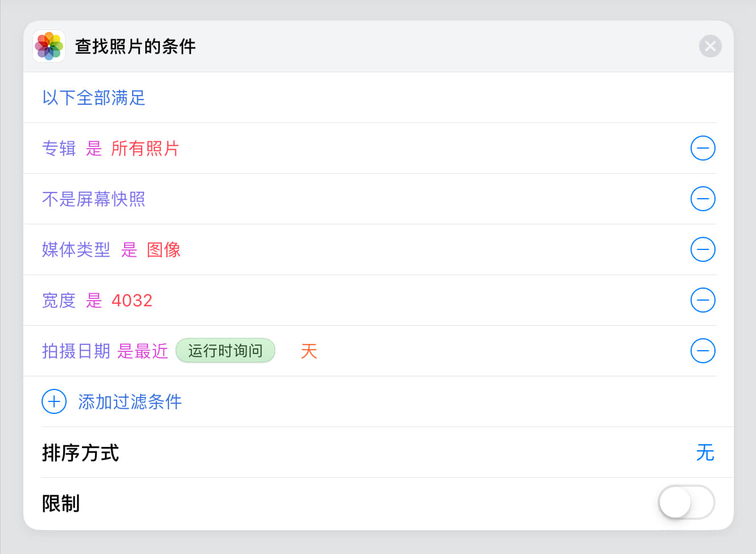The image size is (756, 554).
Task: Remove the 专辑 filter condition
Action: click(x=702, y=148)
